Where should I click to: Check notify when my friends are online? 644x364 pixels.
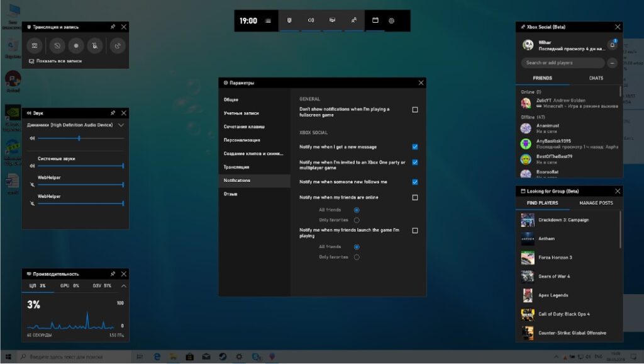[x=415, y=197]
